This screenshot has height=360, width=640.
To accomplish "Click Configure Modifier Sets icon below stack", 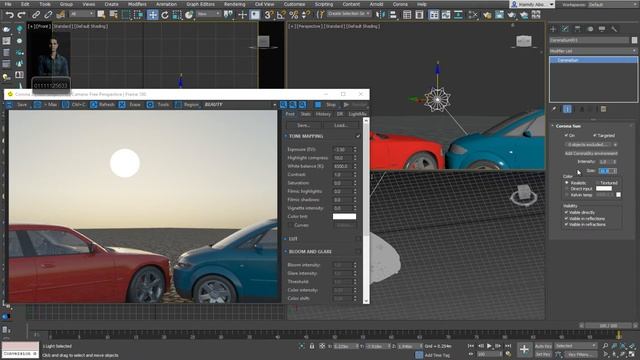I will pyautogui.click(x=603, y=109).
